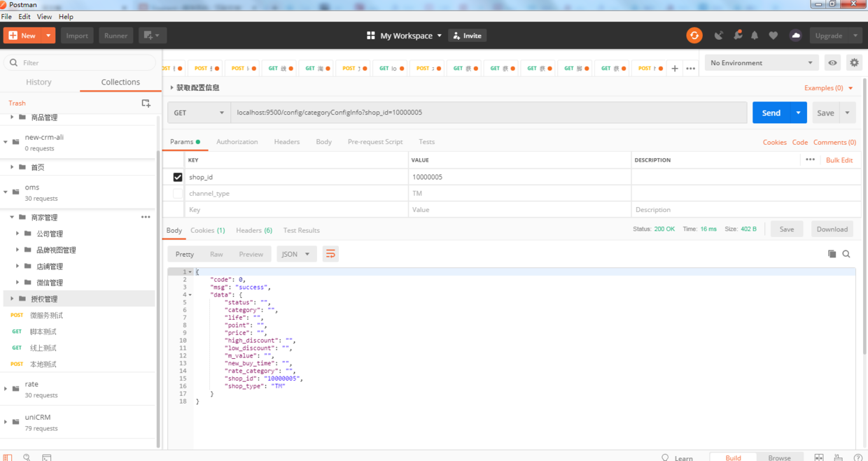This screenshot has height=461, width=868.
Task: Open the New button dropdown arrow
Action: coord(48,36)
